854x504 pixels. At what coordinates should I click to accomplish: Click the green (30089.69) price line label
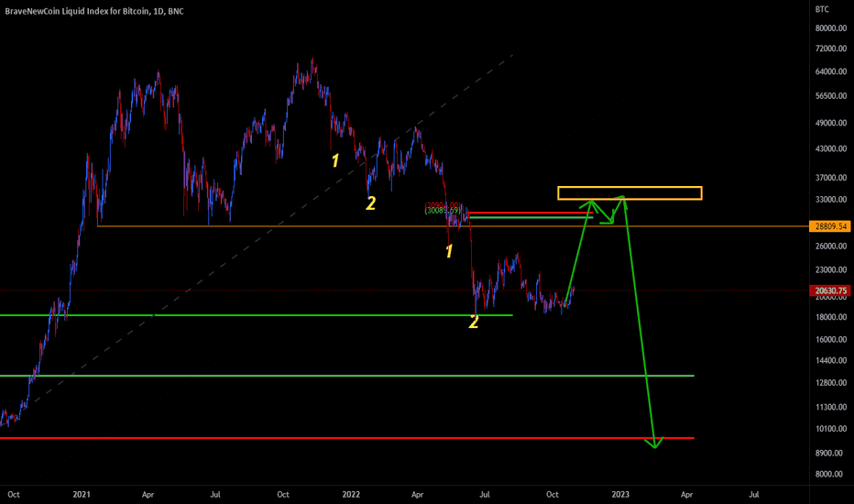coord(443,211)
